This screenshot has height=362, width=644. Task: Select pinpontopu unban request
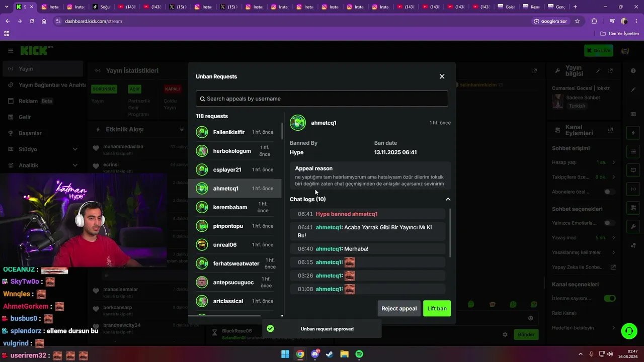tap(234, 226)
